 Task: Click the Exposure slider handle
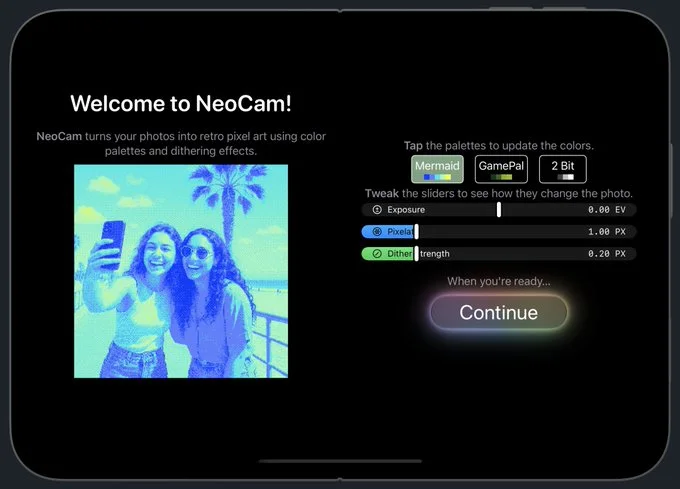pos(499,210)
